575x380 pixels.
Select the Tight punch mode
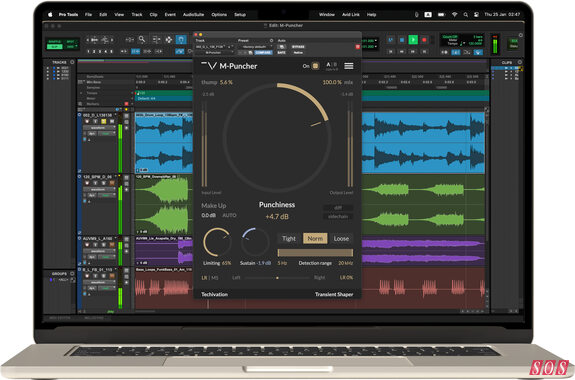coord(289,238)
